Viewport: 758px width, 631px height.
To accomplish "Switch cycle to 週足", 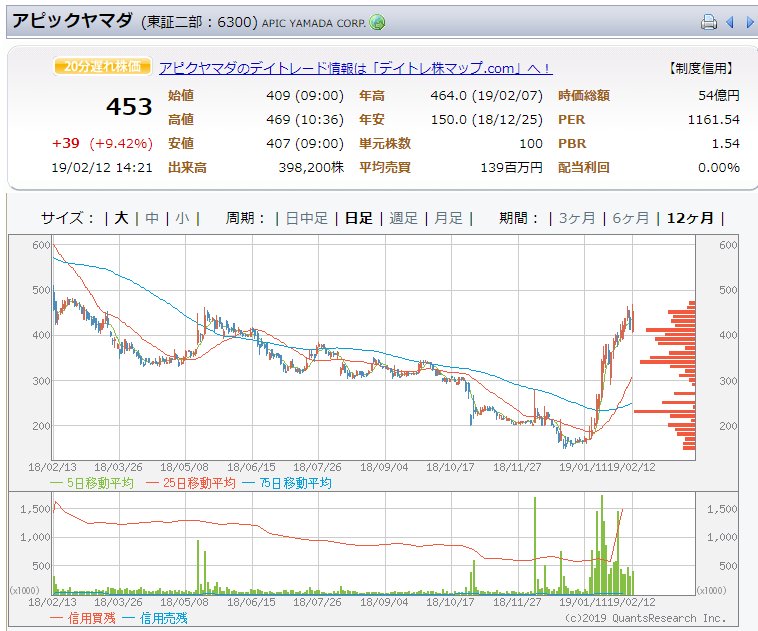I will (403, 218).
